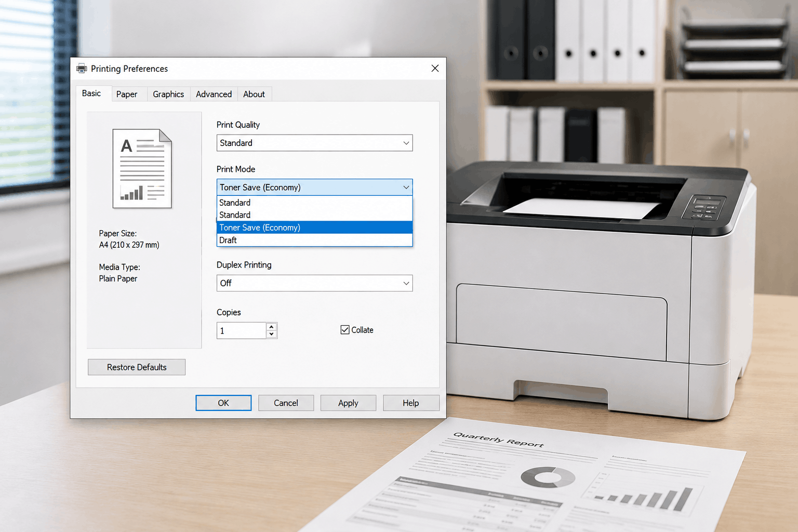Expand the Print Quality dropdown

314,143
